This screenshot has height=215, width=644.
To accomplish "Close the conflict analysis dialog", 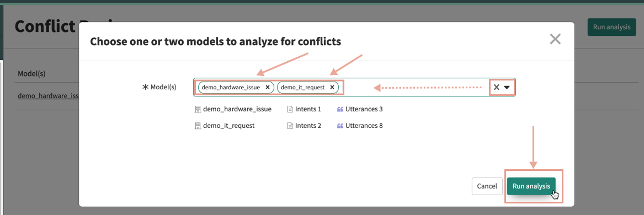I will pos(555,39).
